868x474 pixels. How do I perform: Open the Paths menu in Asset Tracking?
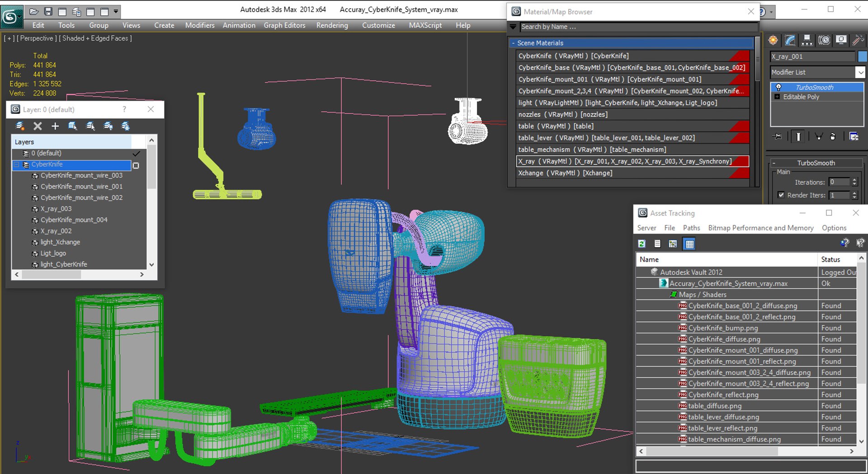(691, 228)
